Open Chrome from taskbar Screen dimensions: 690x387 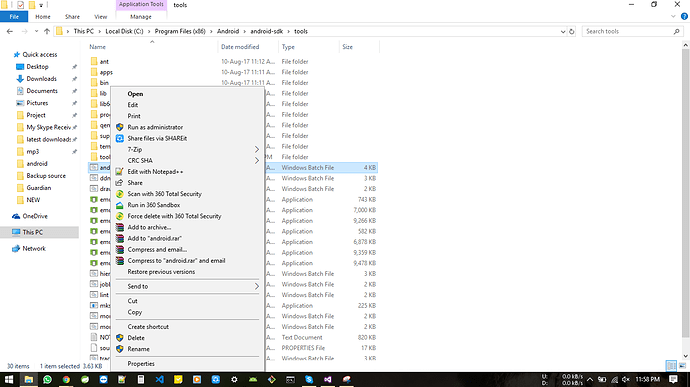coord(66,380)
